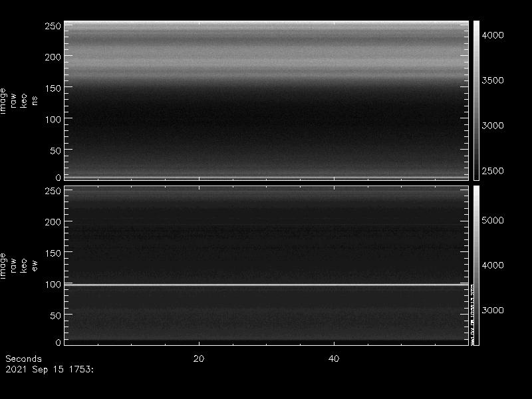Select the 20 seconds tick label
The width and height of the screenshot is (532, 399).
(198, 358)
